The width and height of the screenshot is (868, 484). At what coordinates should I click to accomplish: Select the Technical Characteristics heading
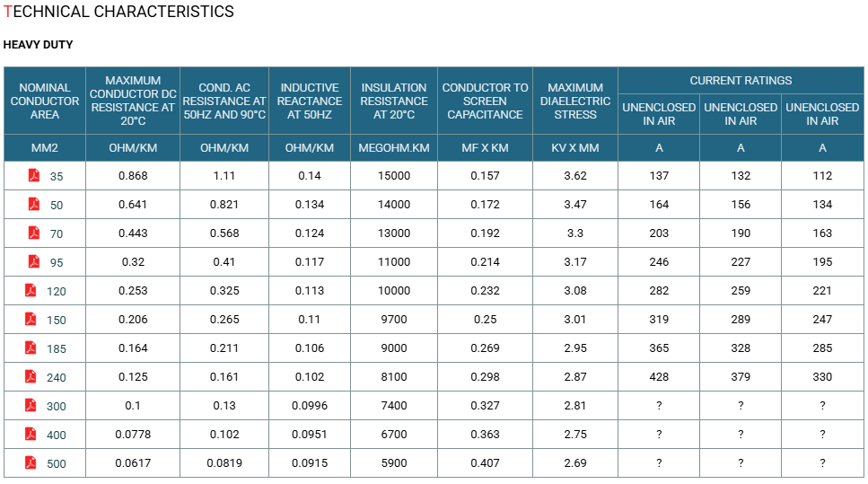pyautogui.click(x=118, y=12)
